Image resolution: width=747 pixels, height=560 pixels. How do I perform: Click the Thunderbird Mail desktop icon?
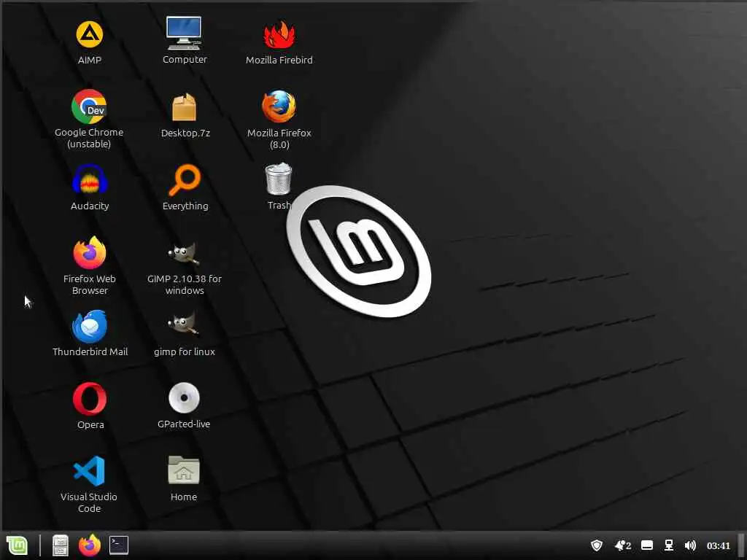coord(90,326)
